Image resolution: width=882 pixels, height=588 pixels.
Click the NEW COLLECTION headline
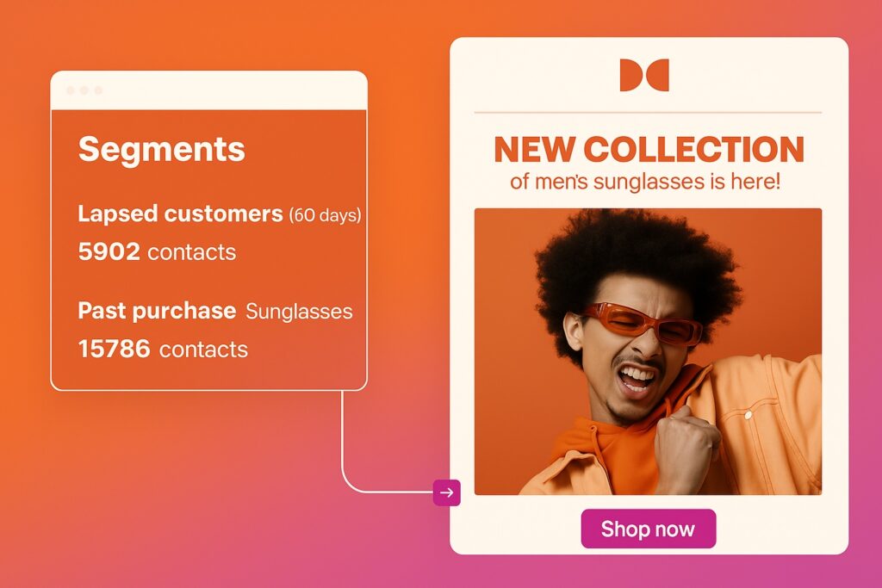[x=649, y=149]
